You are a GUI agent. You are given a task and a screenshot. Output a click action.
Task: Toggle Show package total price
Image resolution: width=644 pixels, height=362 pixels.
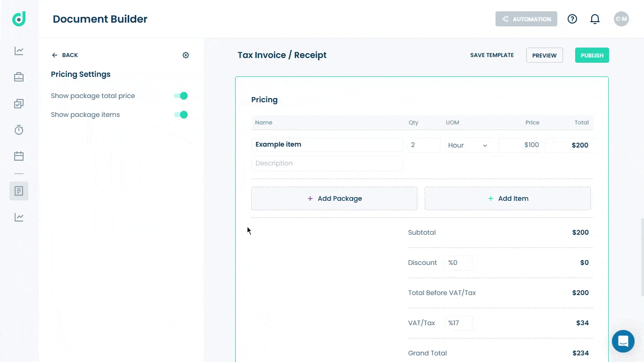pyautogui.click(x=181, y=96)
